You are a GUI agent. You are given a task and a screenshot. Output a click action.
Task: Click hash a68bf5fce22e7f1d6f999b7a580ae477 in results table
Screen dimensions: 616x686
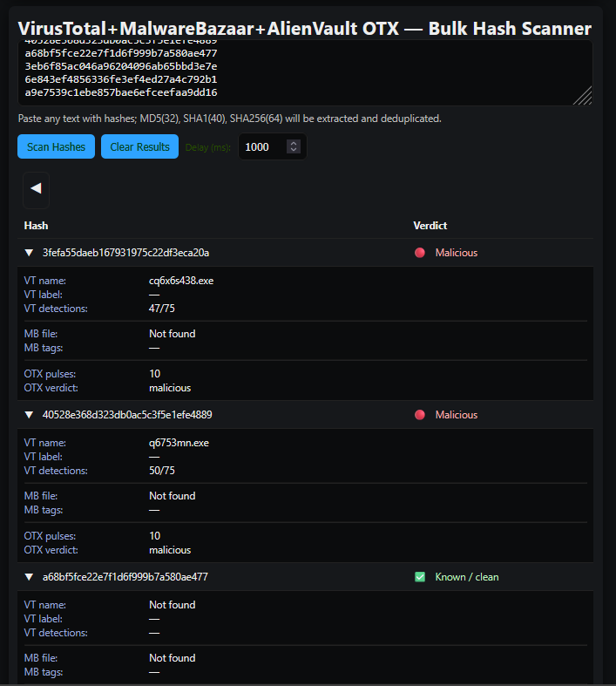125,577
